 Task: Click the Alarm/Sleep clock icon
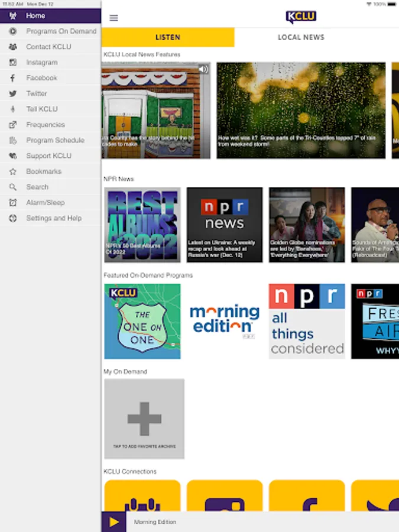click(12, 203)
